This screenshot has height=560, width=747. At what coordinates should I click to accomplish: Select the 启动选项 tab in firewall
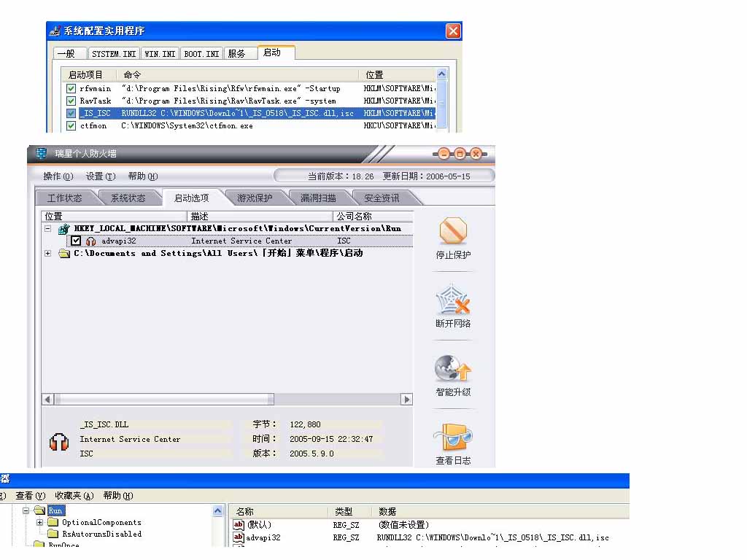[x=192, y=198]
